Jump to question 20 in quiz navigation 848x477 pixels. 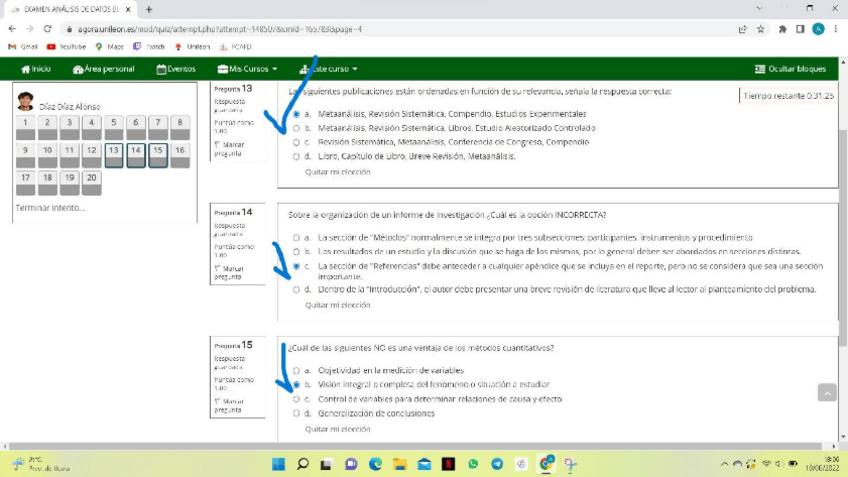[x=91, y=182]
